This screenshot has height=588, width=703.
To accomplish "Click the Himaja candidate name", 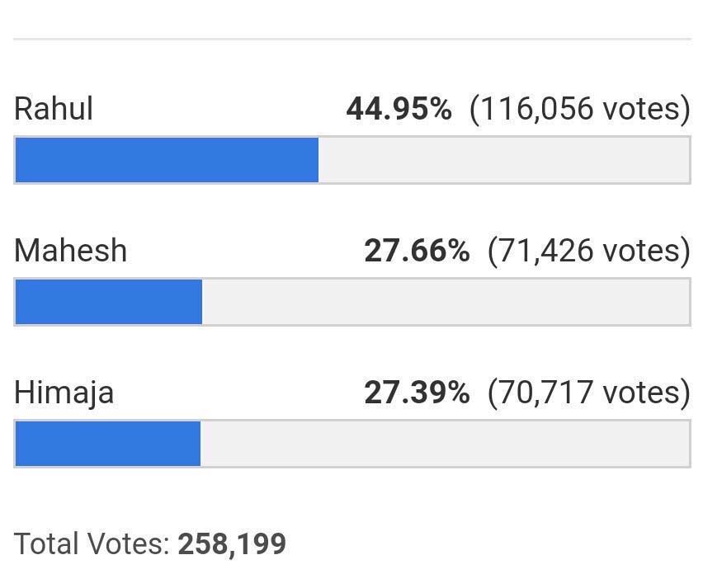I will tap(64, 393).
